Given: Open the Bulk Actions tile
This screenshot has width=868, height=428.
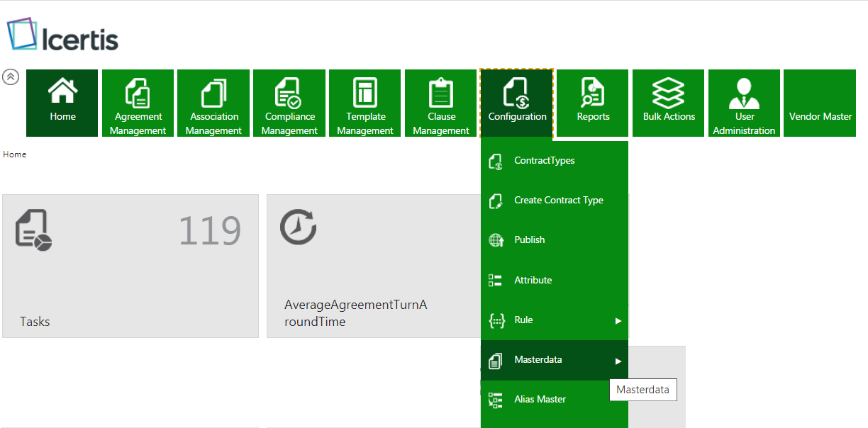Looking at the screenshot, I should 668,103.
